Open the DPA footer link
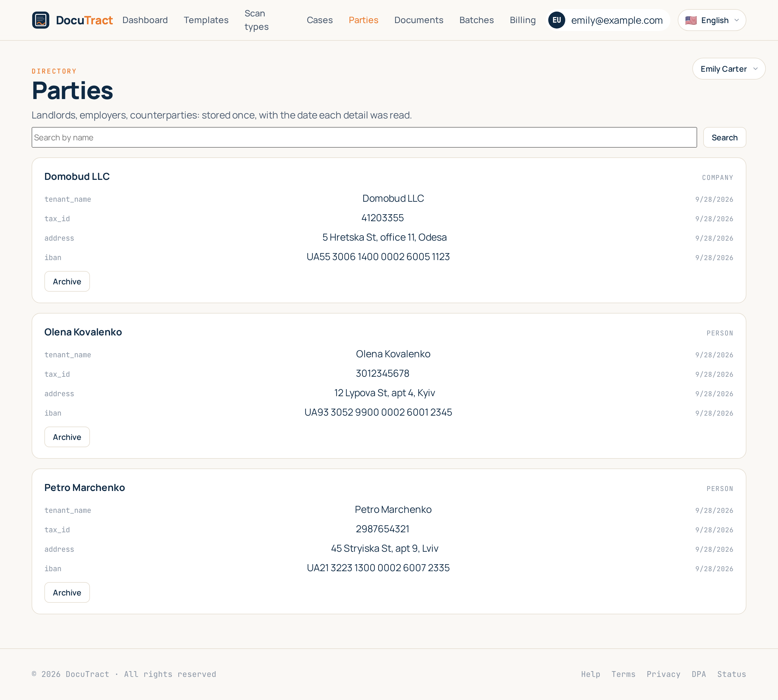The width and height of the screenshot is (778, 700). click(699, 674)
